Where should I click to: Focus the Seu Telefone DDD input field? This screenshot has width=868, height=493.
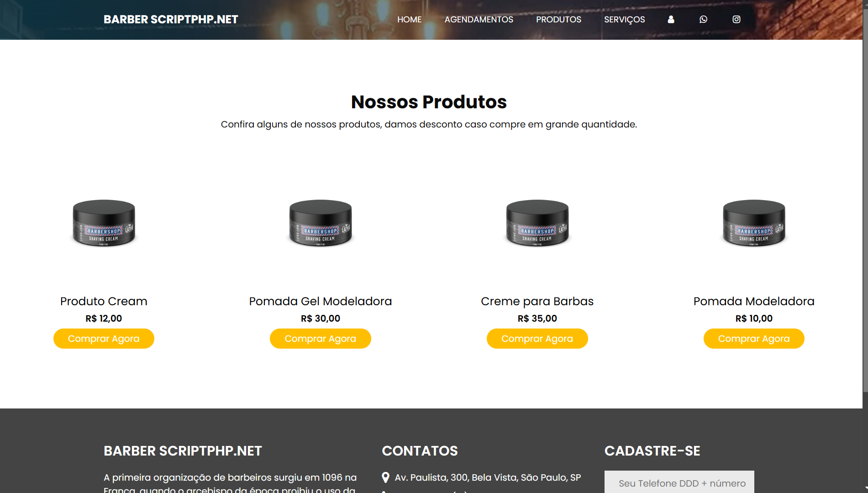click(x=679, y=482)
